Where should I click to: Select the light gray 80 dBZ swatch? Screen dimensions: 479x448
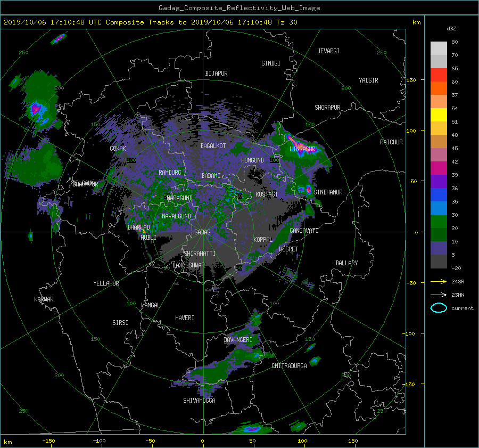coord(439,48)
